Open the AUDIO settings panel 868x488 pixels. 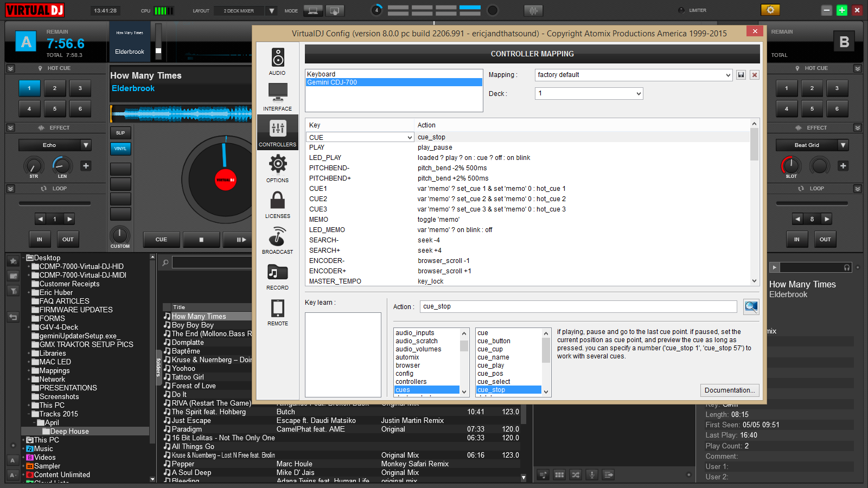pyautogui.click(x=277, y=60)
